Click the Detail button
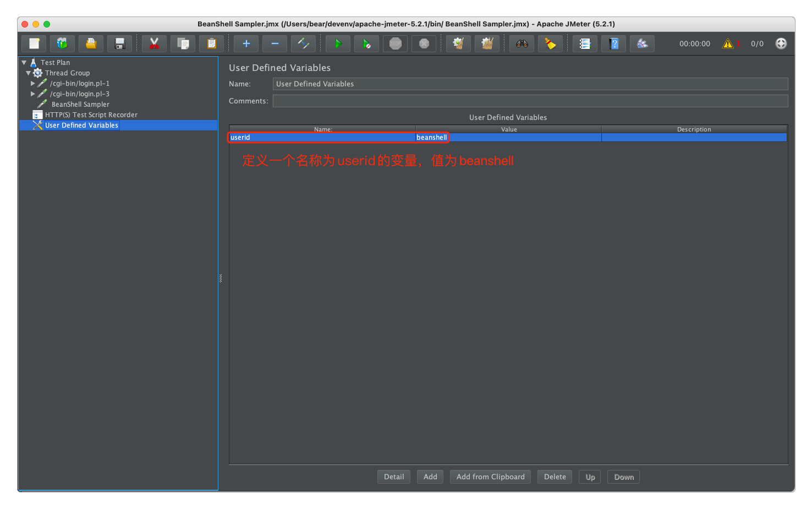 click(x=394, y=477)
